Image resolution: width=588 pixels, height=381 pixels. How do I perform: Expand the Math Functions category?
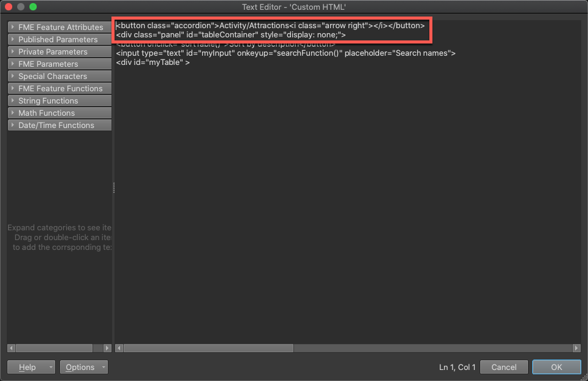pyautogui.click(x=59, y=113)
